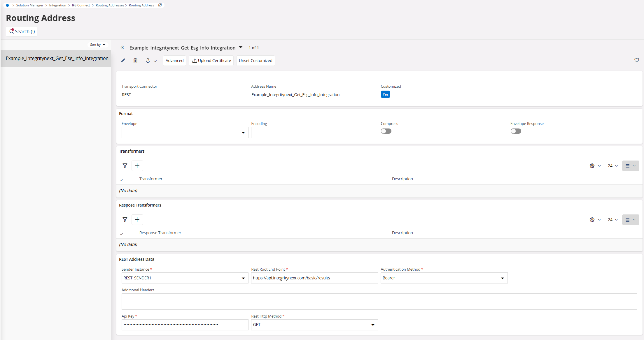Navigate to IFS Connect in the breadcrumb

pos(81,5)
